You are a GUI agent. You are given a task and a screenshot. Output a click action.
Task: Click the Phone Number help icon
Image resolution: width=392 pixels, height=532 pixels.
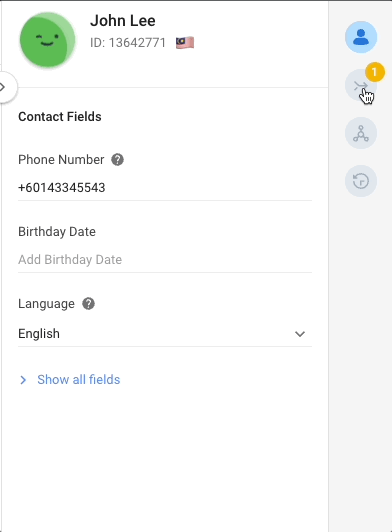point(117,159)
